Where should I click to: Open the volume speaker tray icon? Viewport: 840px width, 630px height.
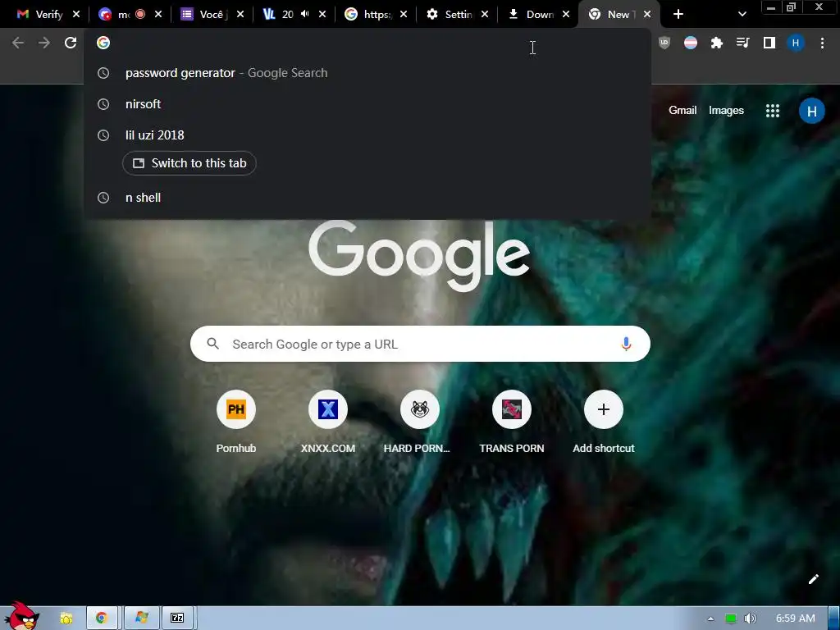pyautogui.click(x=750, y=619)
